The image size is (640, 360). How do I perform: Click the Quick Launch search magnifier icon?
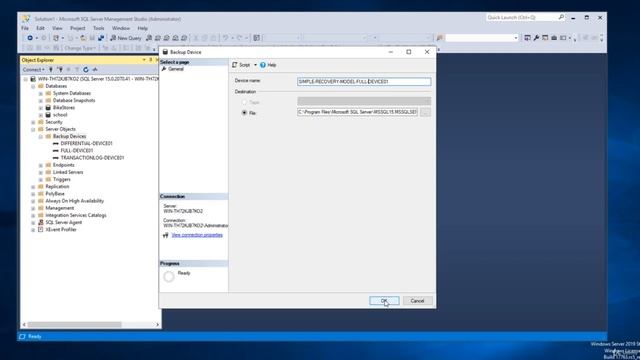pos(561,17)
